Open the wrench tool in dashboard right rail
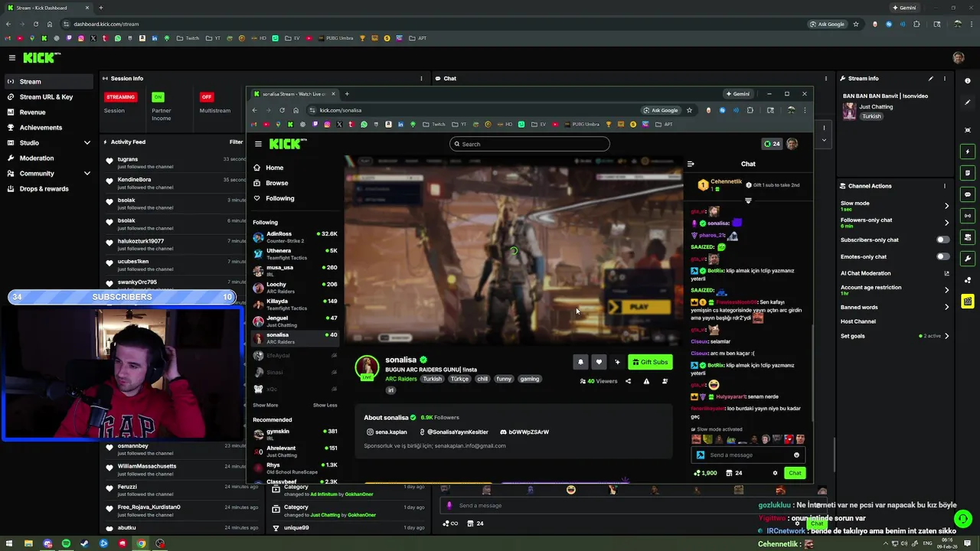This screenshot has width=980, height=551. click(968, 259)
